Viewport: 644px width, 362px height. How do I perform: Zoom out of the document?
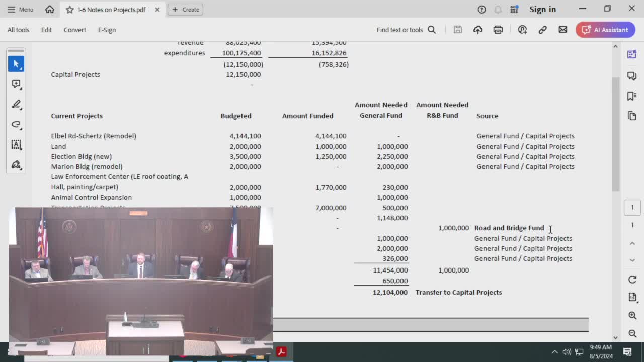click(632, 334)
